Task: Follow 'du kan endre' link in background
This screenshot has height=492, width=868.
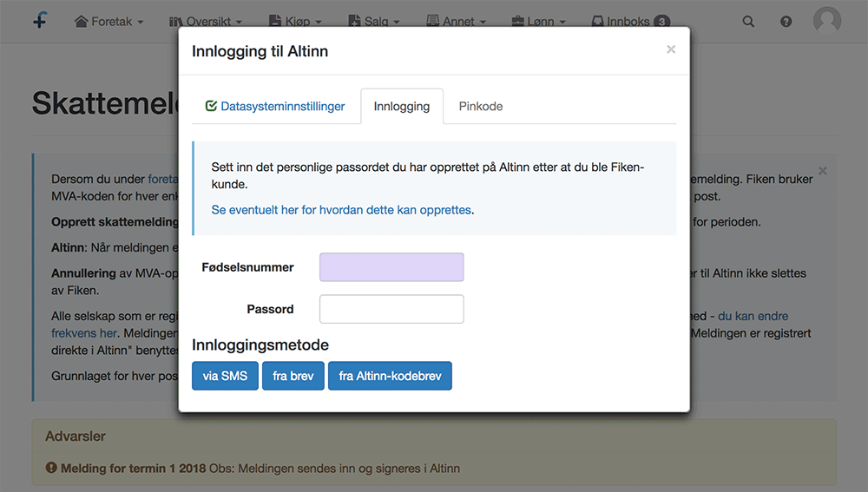Action: (x=753, y=316)
